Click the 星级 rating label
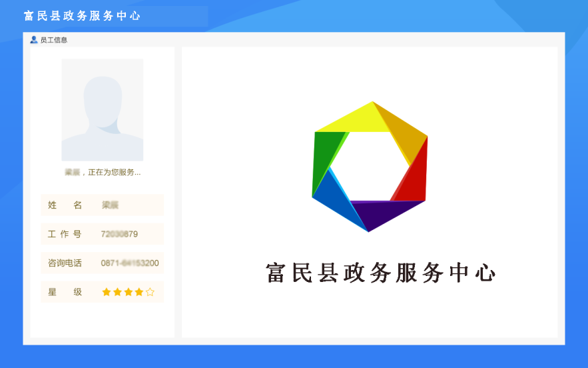The height and width of the screenshot is (368, 588). tap(65, 292)
